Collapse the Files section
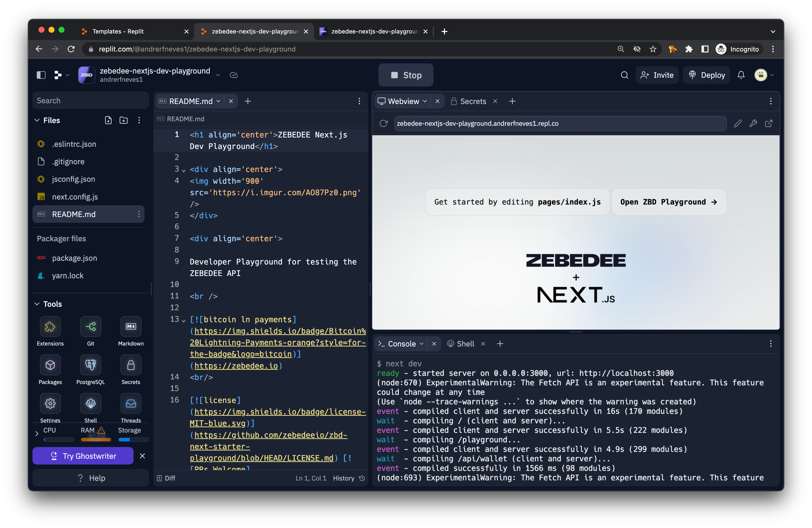Image resolution: width=812 pixels, height=528 pixels. [x=37, y=120]
